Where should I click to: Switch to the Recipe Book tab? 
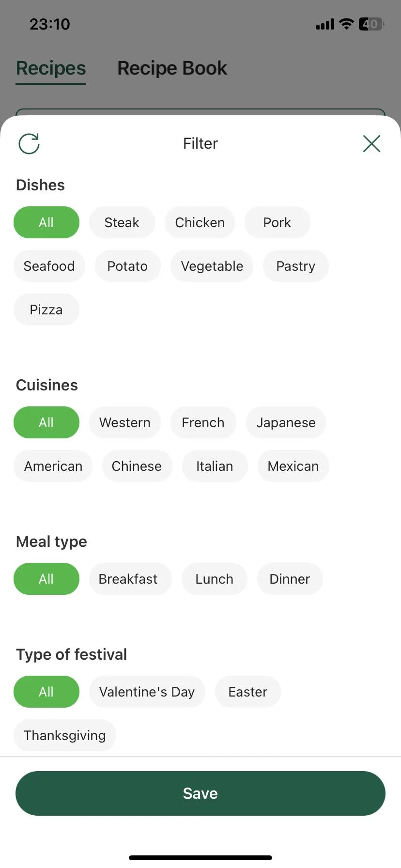[x=172, y=68]
